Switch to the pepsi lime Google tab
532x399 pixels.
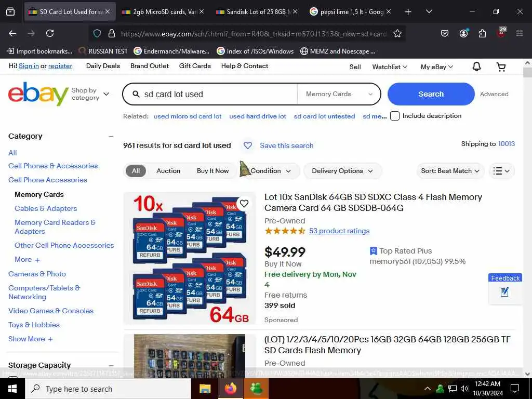351,12
